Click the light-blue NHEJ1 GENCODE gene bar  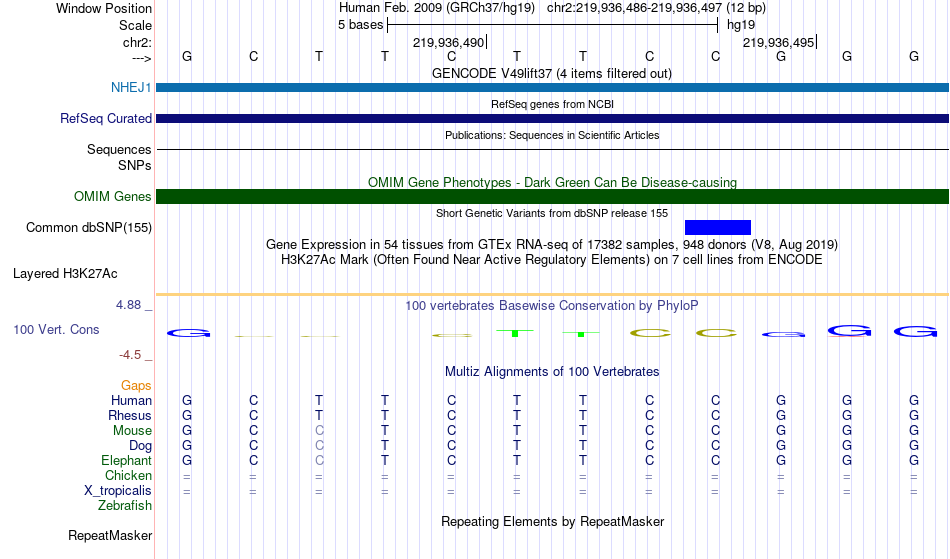(x=552, y=87)
